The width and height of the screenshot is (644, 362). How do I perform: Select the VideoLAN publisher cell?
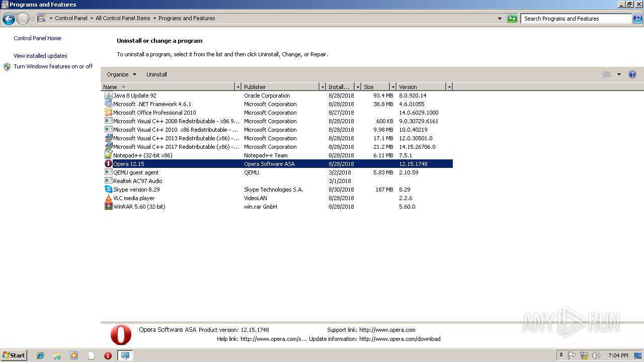click(x=256, y=198)
